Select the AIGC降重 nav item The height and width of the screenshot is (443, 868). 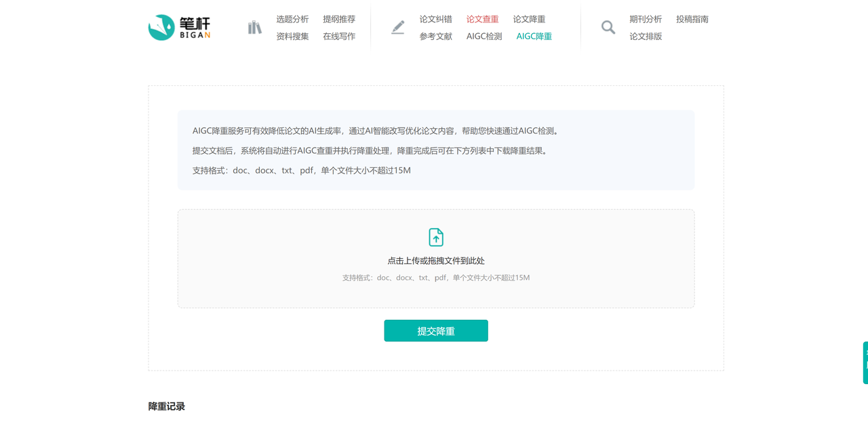click(534, 37)
